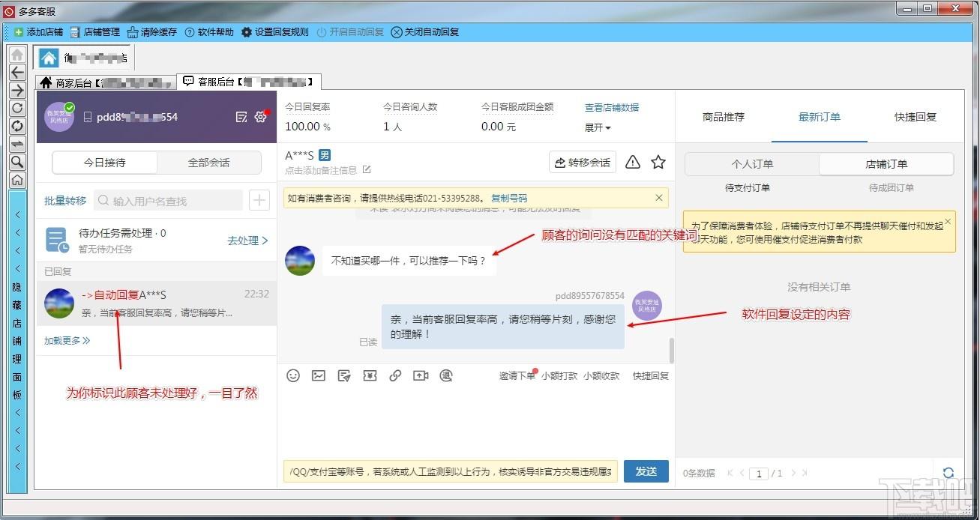Select the 店铺订单 segment
This screenshot has width=980, height=520.
(886, 164)
